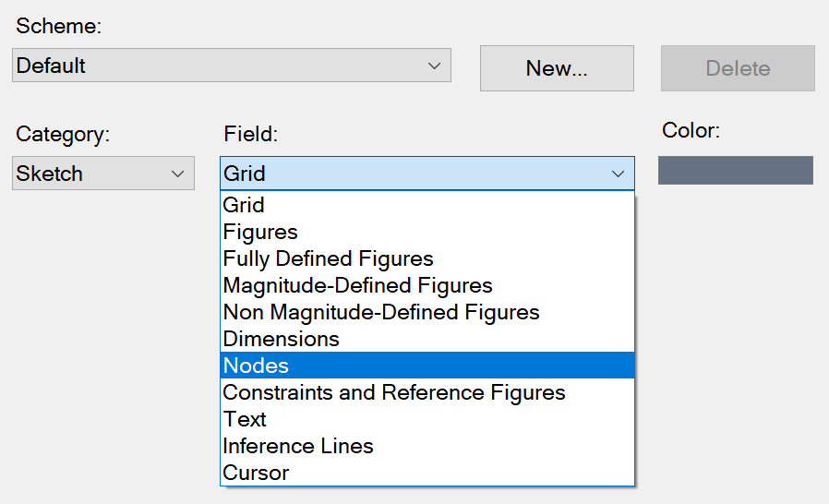829x504 pixels.
Task: Select Dimensions in the dropdown list
Action: [281, 339]
